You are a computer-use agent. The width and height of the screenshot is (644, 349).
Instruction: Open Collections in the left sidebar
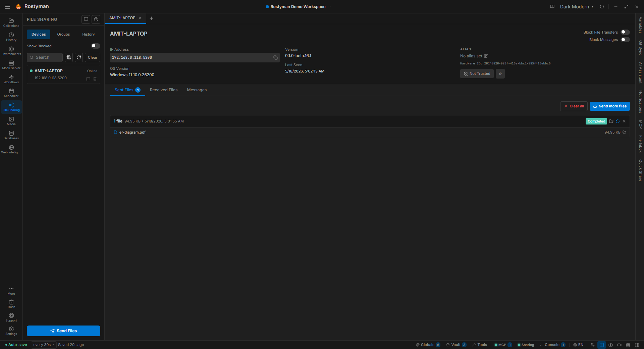point(11,22)
